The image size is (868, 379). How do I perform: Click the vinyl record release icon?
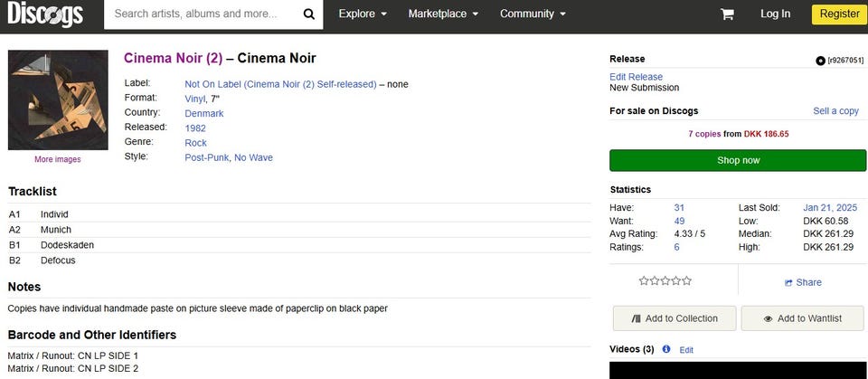point(820,61)
